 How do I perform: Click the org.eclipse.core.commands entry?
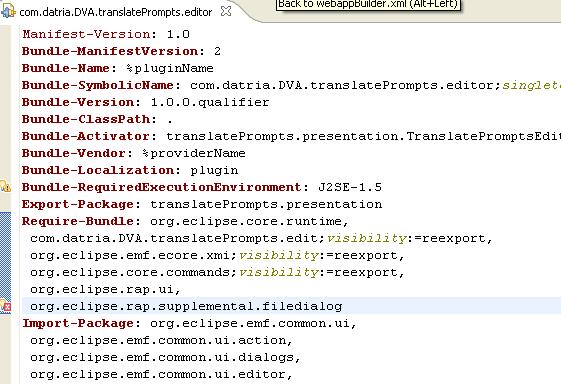point(131,272)
